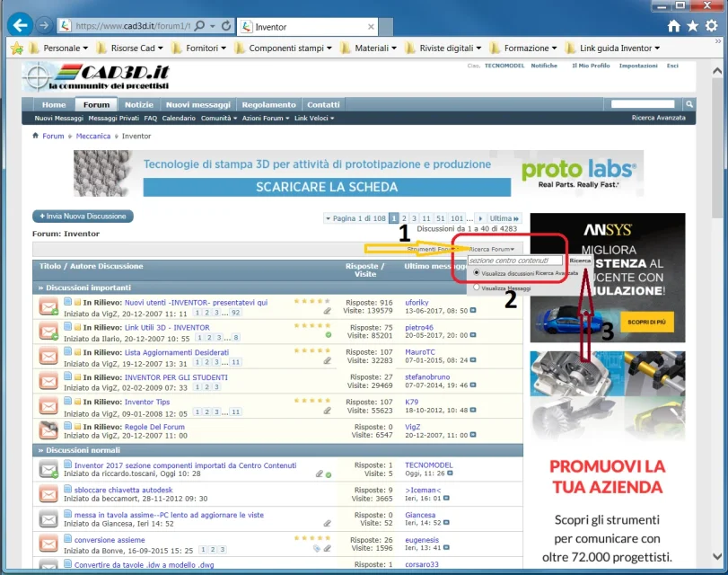Click the forum search magnifier button
Viewport: 728px width, 575px height.
click(x=689, y=104)
